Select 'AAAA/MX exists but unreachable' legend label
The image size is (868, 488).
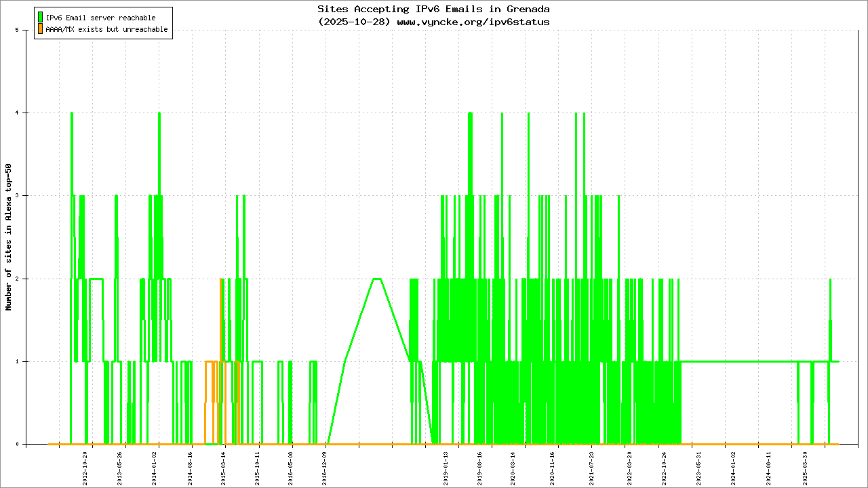(x=106, y=30)
